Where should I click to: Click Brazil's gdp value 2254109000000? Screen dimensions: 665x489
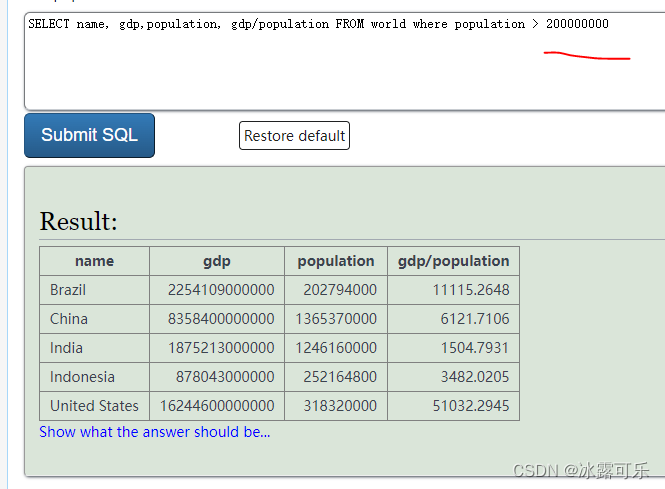click(221, 290)
